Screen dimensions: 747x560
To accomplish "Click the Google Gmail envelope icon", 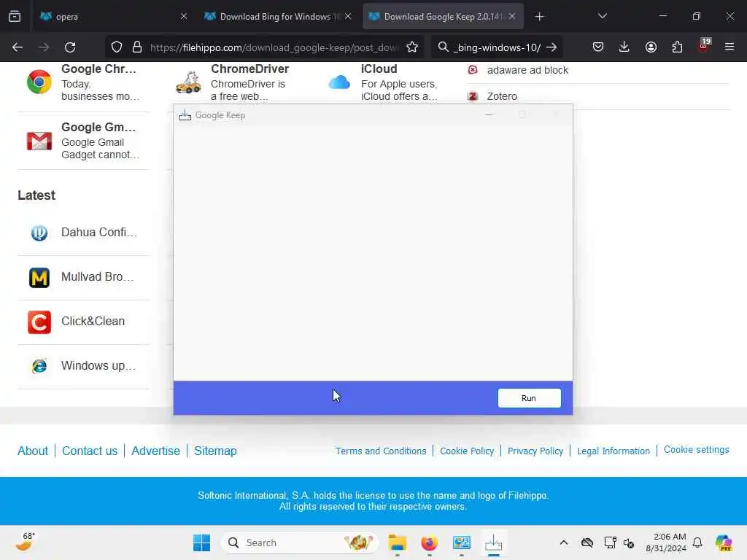I will tap(39, 141).
